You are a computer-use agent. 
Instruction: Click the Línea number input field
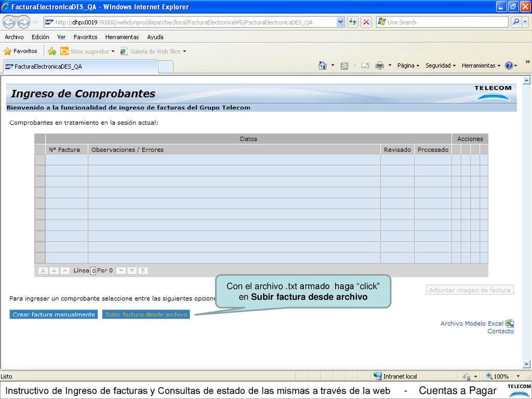point(94,271)
